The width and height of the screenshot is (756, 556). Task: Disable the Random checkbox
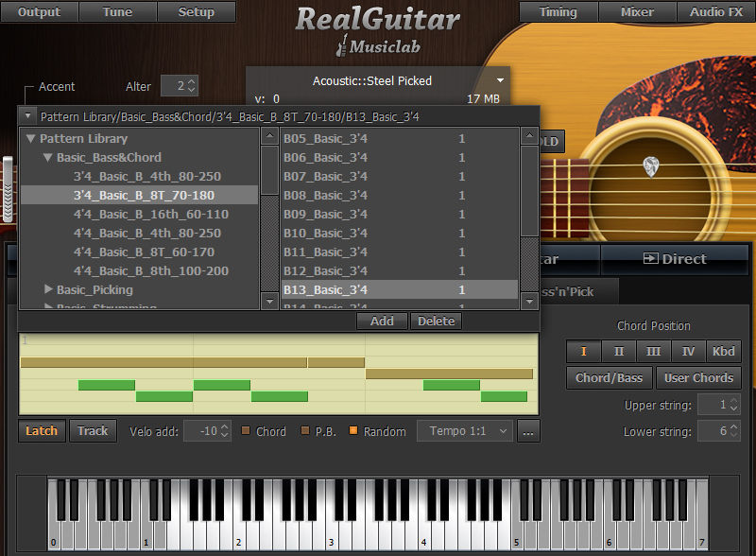[x=353, y=430]
